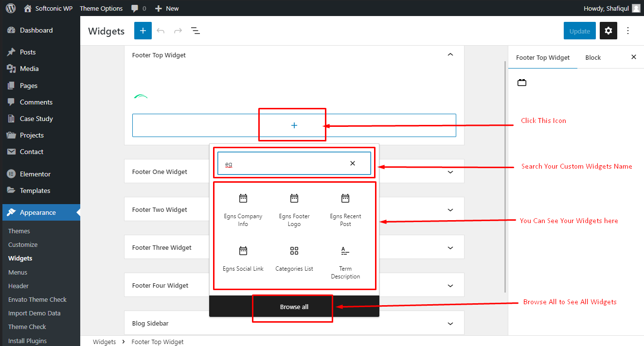Click the plus add block appender

click(x=294, y=125)
